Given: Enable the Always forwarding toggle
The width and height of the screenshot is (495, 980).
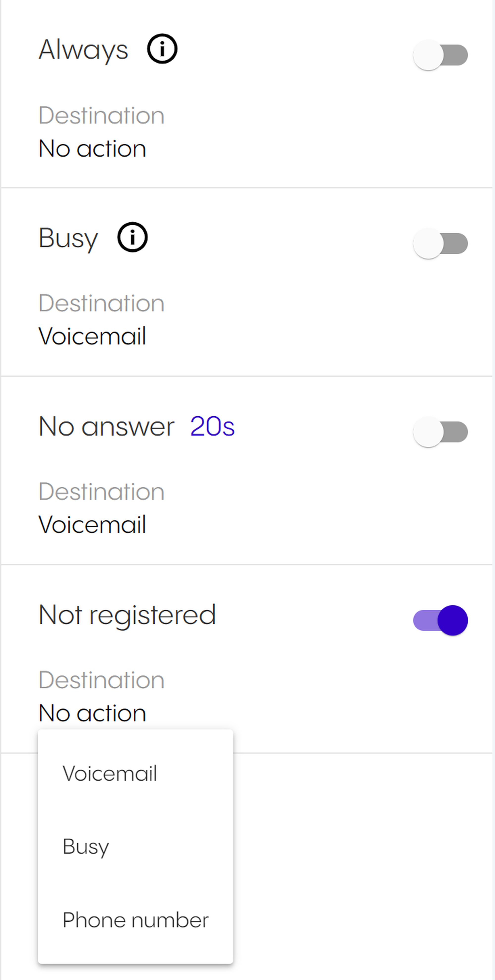Looking at the screenshot, I should tap(441, 55).
